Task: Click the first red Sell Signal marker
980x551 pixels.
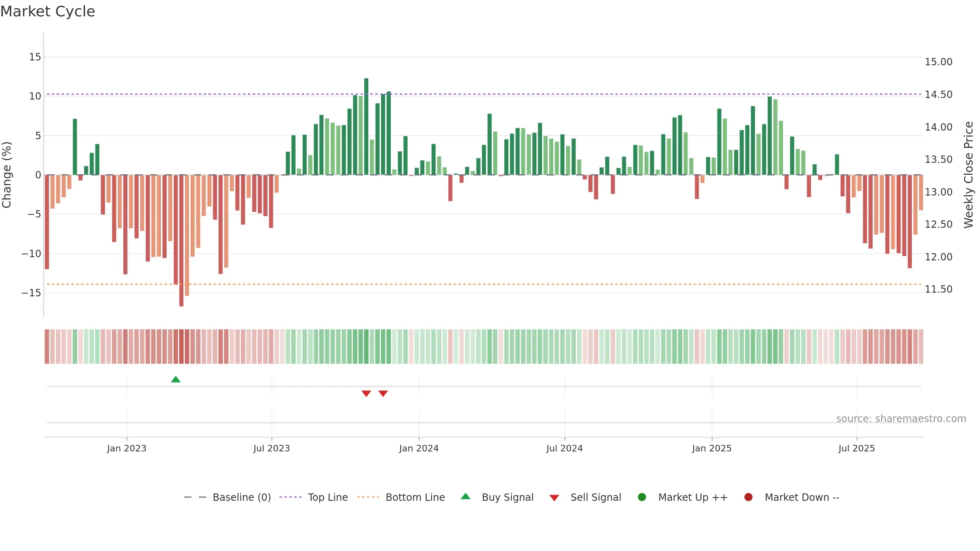Action: [x=366, y=393]
